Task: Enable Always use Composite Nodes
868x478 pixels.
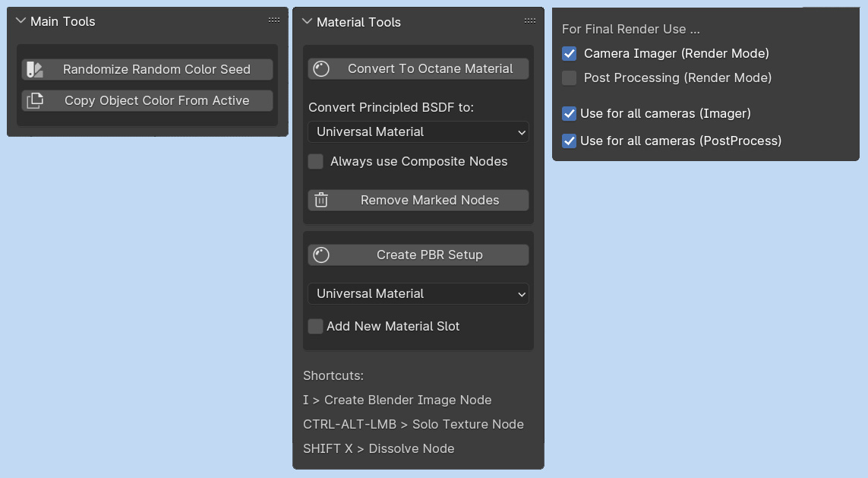Action: pyautogui.click(x=316, y=162)
